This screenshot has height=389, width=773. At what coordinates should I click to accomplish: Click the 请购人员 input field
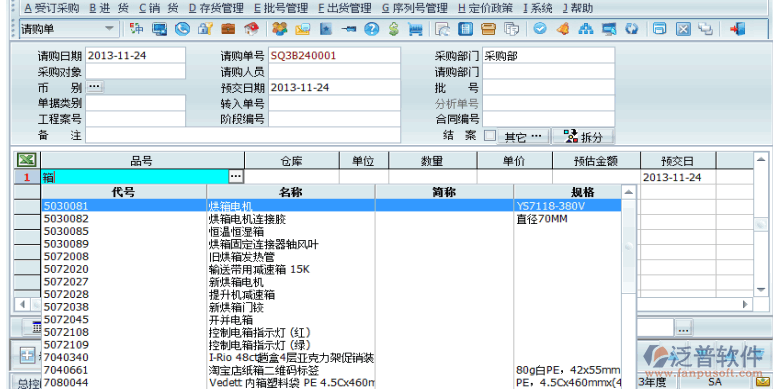334,71
